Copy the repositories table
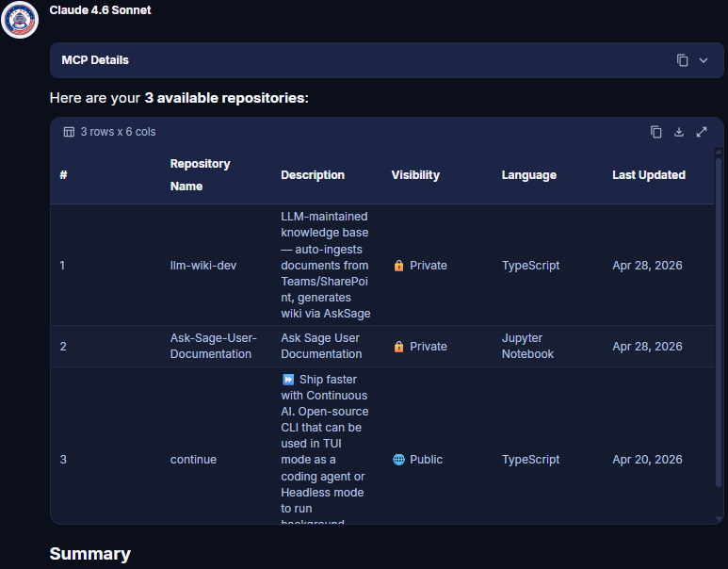 656,132
